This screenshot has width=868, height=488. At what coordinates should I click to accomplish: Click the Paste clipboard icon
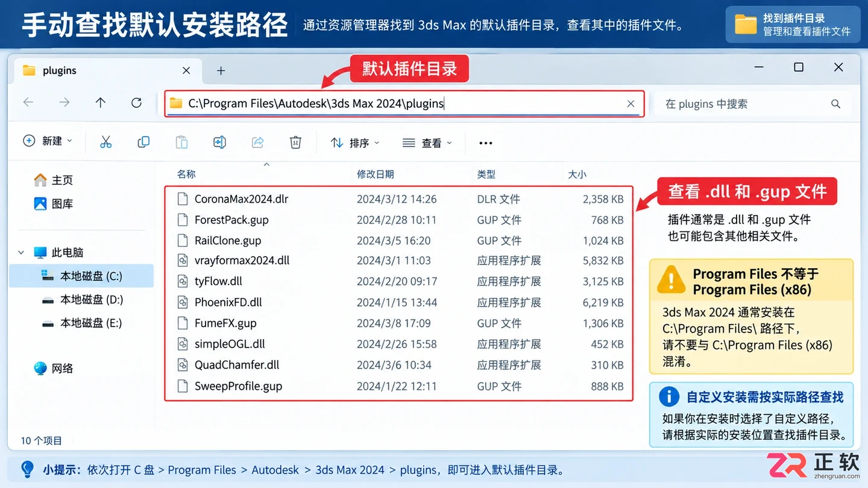(x=181, y=142)
